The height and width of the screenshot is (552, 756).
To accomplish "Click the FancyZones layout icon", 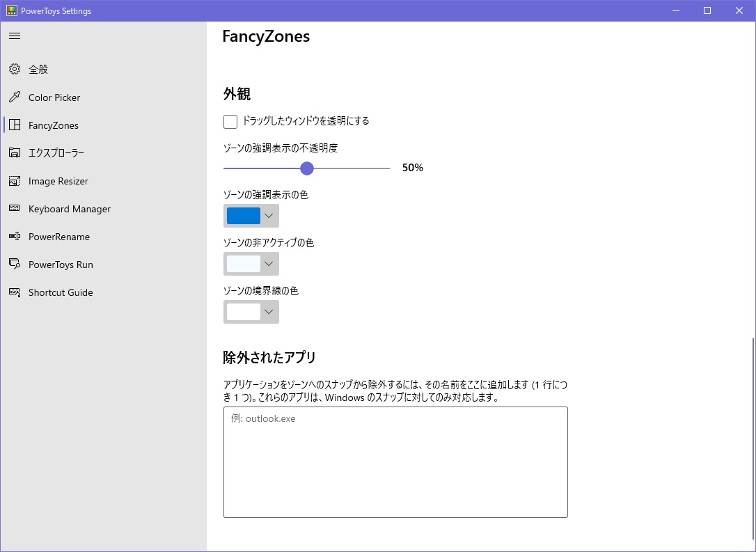I will tap(15, 125).
